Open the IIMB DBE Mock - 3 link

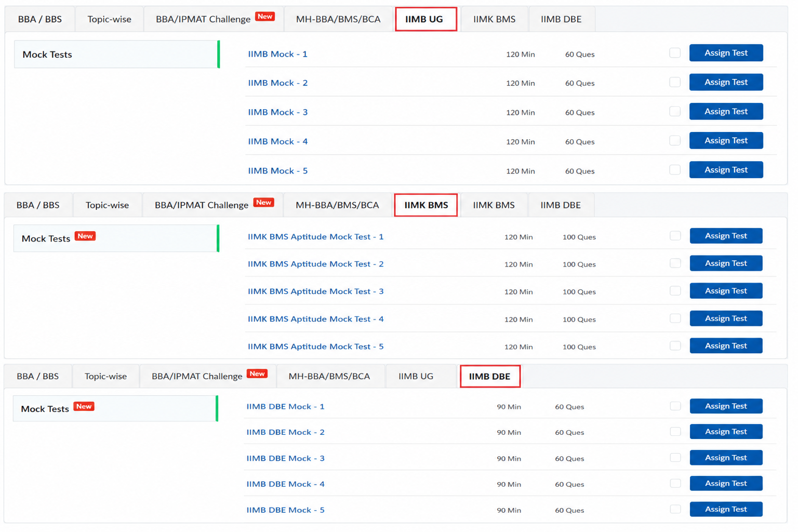(285, 458)
